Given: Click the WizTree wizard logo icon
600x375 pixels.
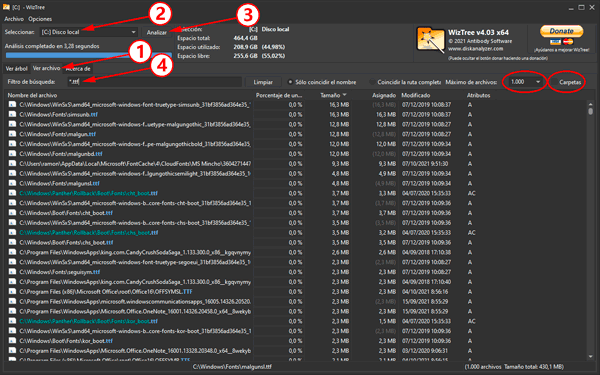Looking at the screenshot, I should click(x=430, y=39).
